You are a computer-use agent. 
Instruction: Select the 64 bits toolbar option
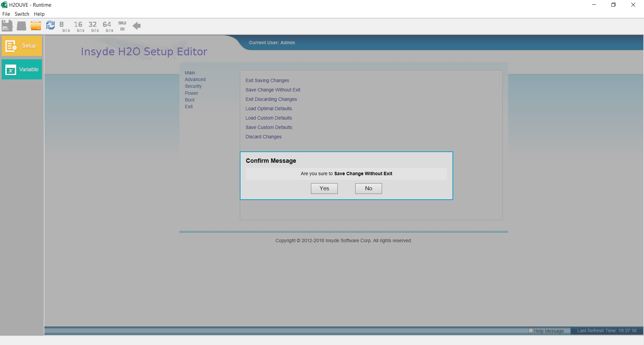pos(108,26)
